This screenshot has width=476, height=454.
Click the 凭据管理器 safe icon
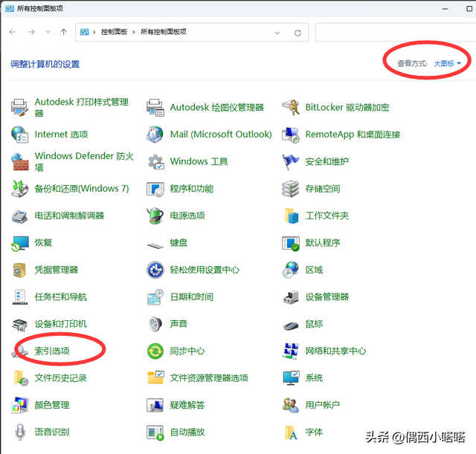pos(20,270)
